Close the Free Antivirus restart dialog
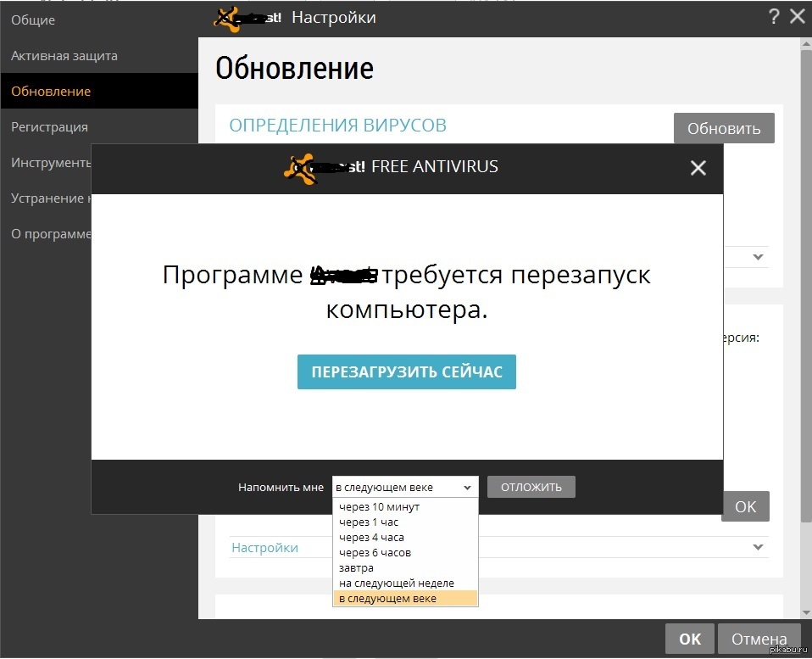Screen dimensions: 812x659 pyautogui.click(x=698, y=168)
